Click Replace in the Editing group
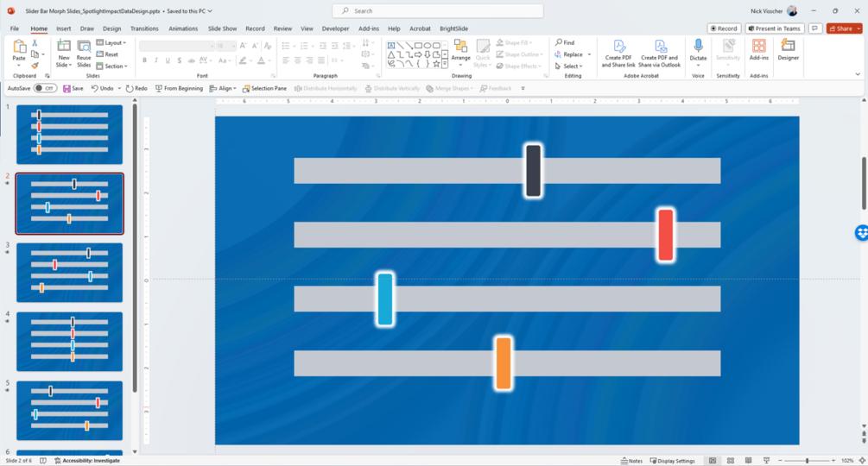This screenshot has height=466, width=868. 573,54
